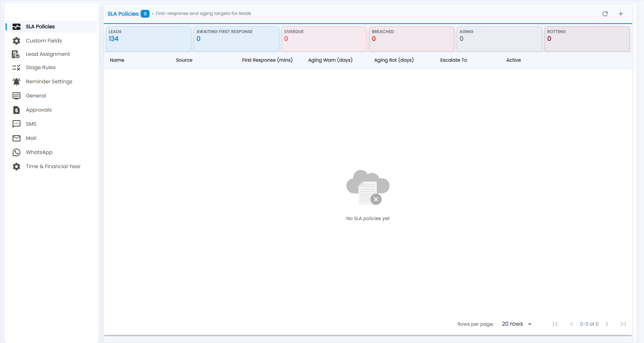Go to first page of results
The height and width of the screenshot is (343, 644).
point(555,324)
